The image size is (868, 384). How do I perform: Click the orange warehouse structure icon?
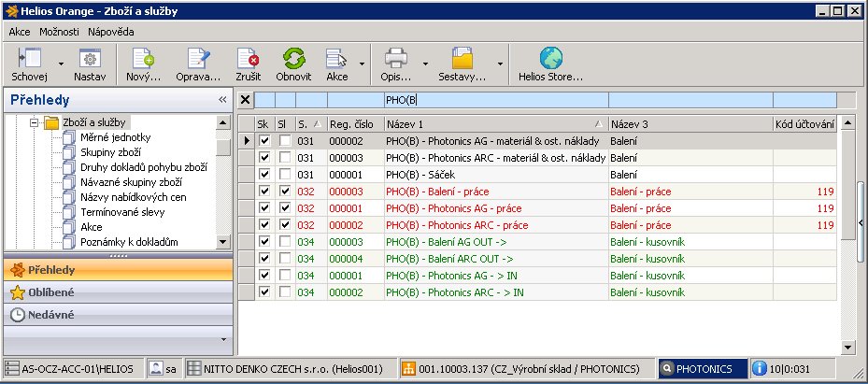[x=408, y=368]
